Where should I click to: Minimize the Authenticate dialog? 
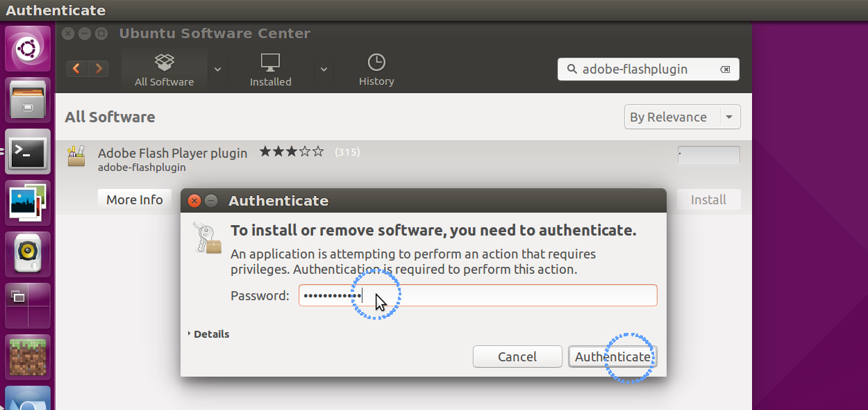212,201
